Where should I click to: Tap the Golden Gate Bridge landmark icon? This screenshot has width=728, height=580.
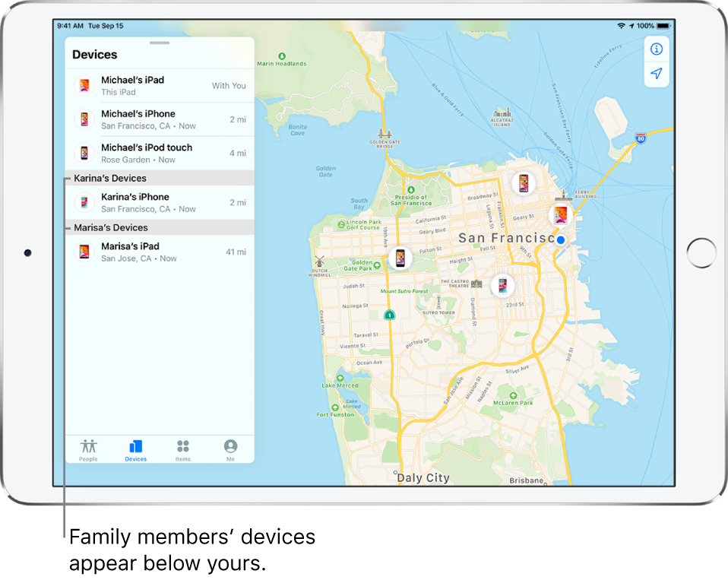tap(385, 135)
